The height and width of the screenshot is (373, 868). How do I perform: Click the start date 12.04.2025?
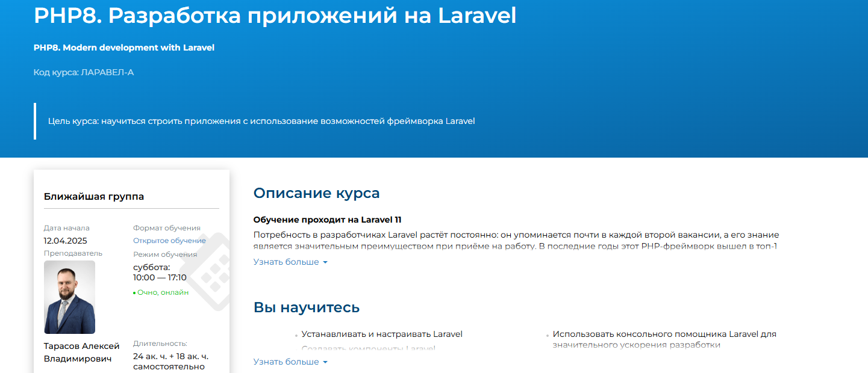66,241
